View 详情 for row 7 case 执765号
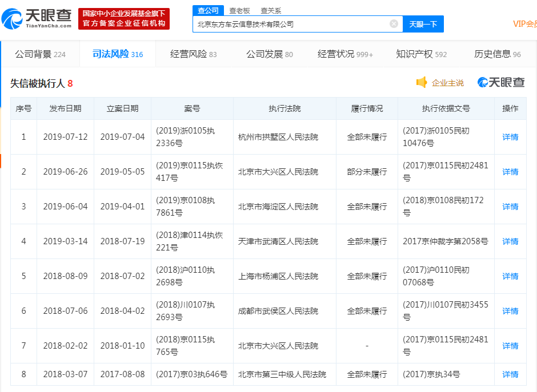The height and width of the screenshot is (392, 537). [x=510, y=346]
